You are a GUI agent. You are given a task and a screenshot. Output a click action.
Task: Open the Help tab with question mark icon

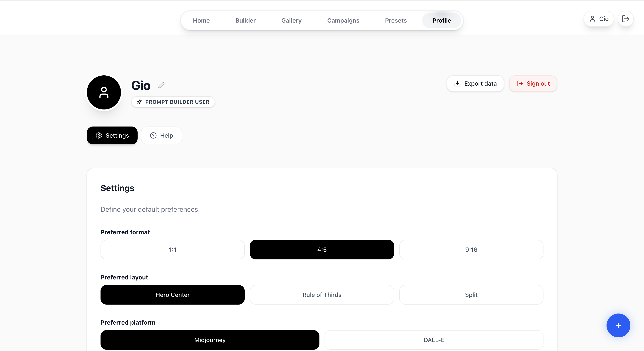coord(161,135)
